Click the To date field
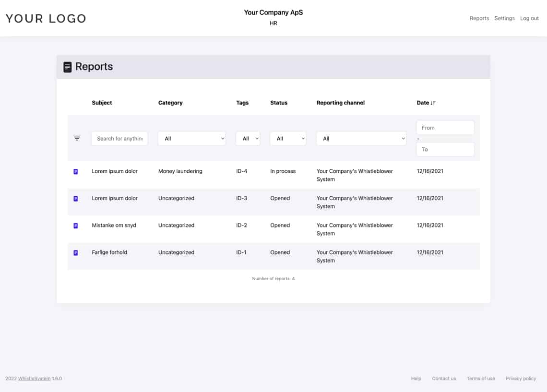 tap(445, 149)
